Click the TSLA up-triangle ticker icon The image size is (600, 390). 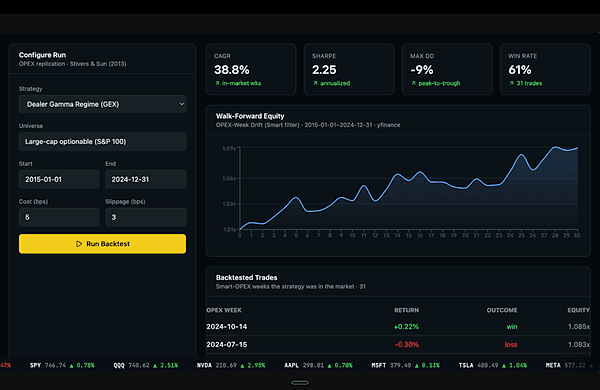[x=504, y=366]
